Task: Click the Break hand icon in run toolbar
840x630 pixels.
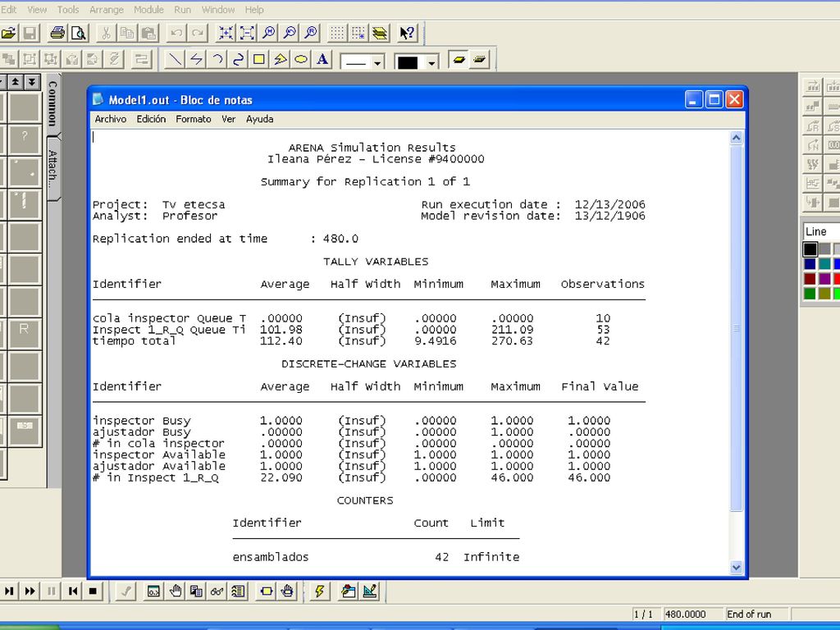Action: click(x=176, y=591)
